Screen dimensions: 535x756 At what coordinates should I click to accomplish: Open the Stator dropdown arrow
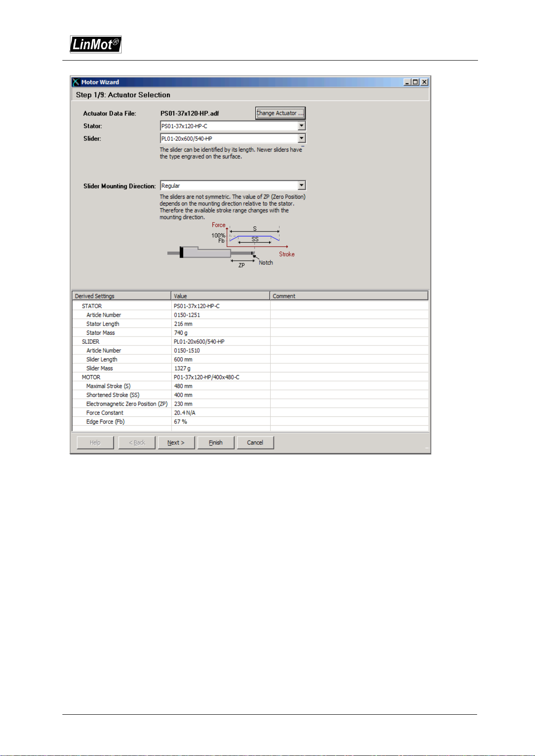302,126
